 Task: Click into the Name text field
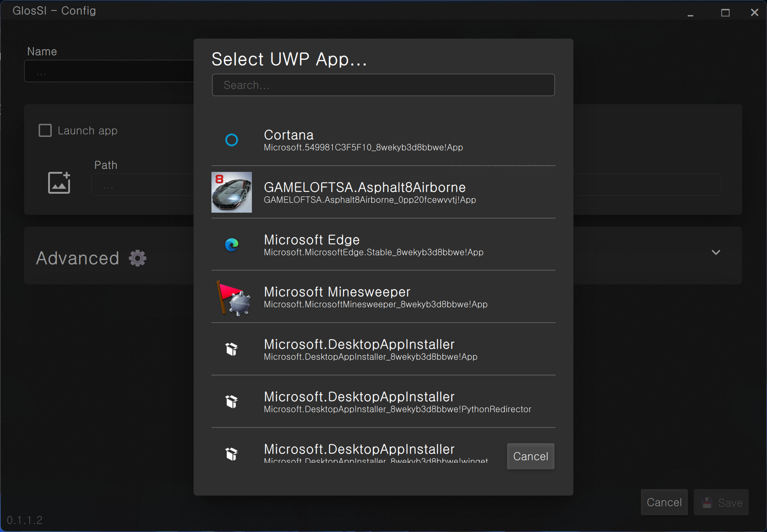[x=109, y=71]
